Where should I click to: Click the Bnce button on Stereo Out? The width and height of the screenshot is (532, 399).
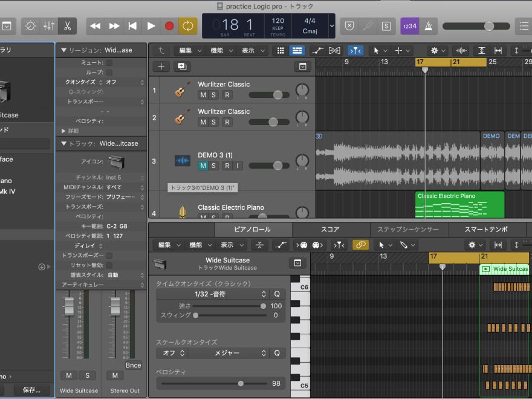(134, 365)
